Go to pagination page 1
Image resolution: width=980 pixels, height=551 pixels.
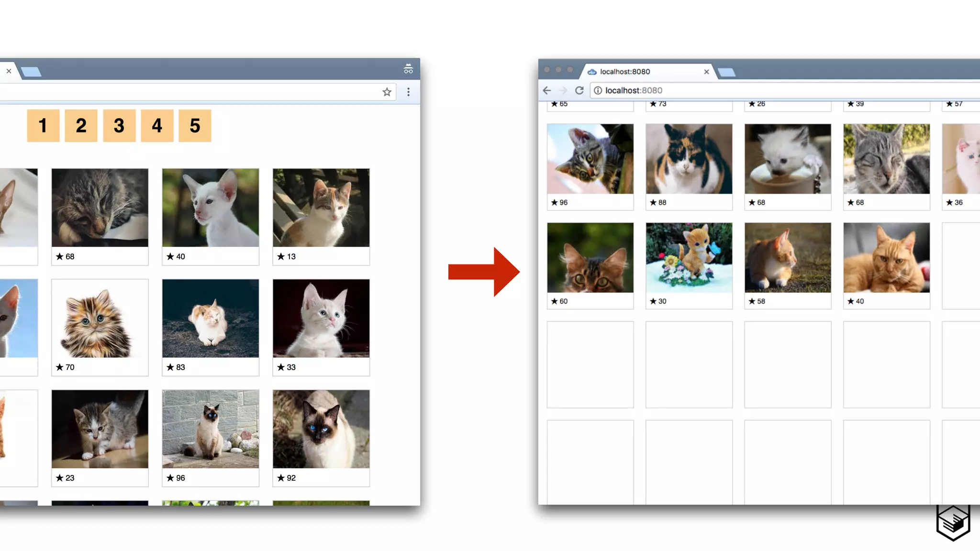(43, 126)
